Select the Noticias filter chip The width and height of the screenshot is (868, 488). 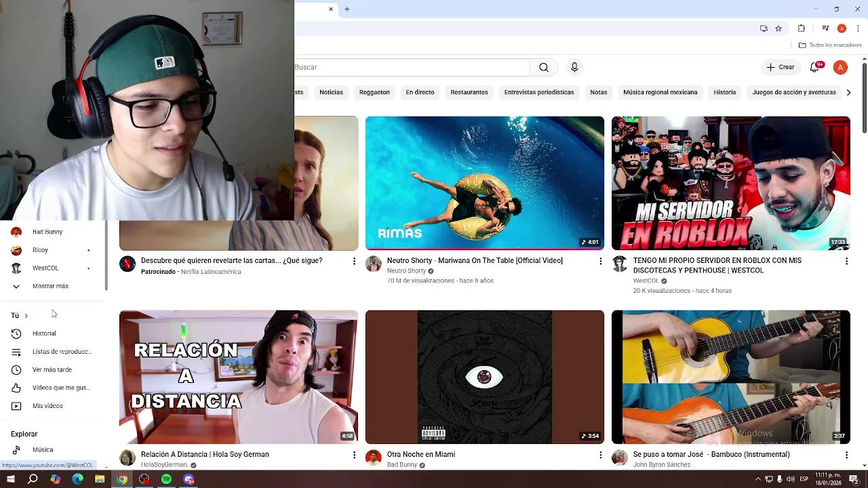pos(331,92)
